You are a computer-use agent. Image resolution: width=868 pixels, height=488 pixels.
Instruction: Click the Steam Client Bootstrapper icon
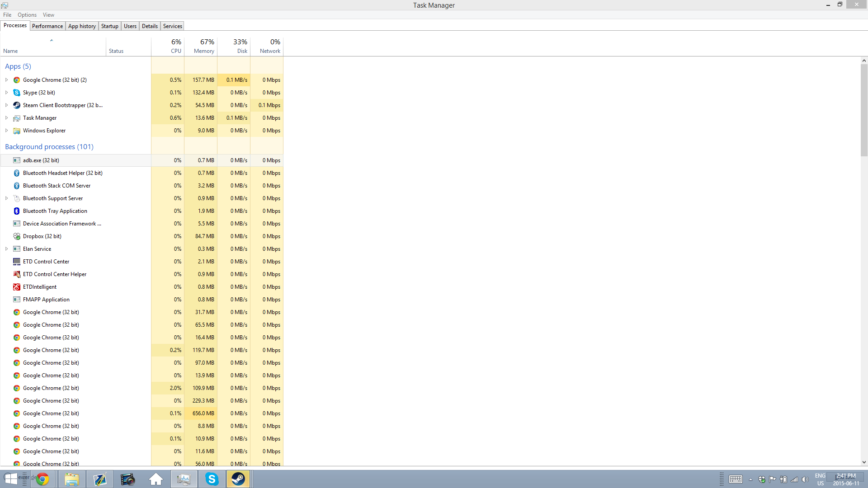17,105
